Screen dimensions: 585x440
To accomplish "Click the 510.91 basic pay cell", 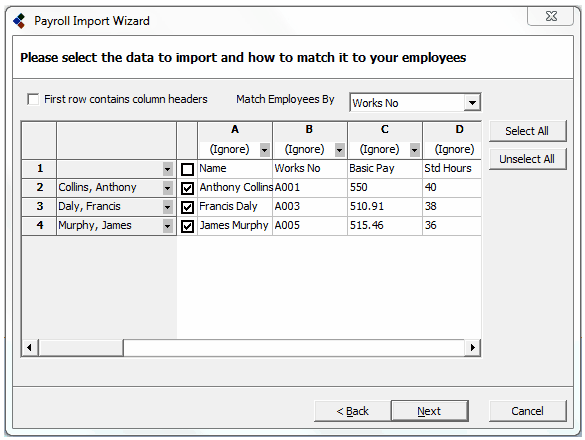I will pos(385,207).
